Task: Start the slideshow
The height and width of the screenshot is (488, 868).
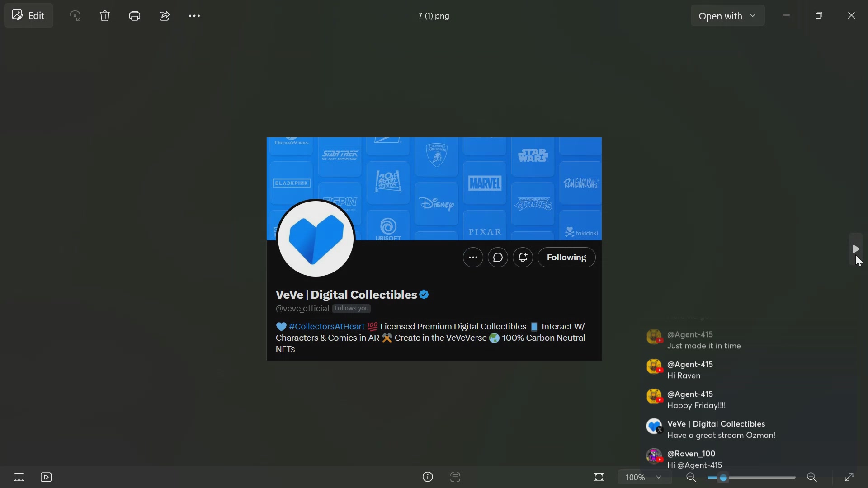Action: [46, 477]
